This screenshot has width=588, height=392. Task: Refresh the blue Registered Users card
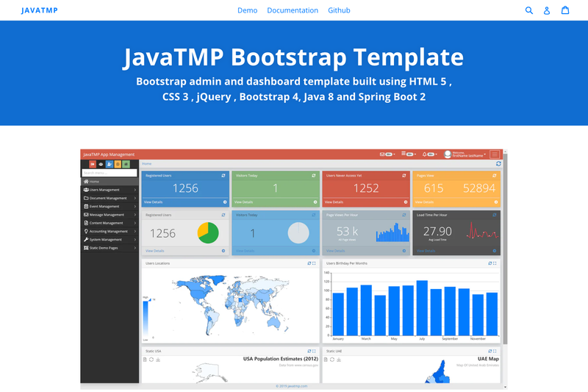click(x=223, y=176)
